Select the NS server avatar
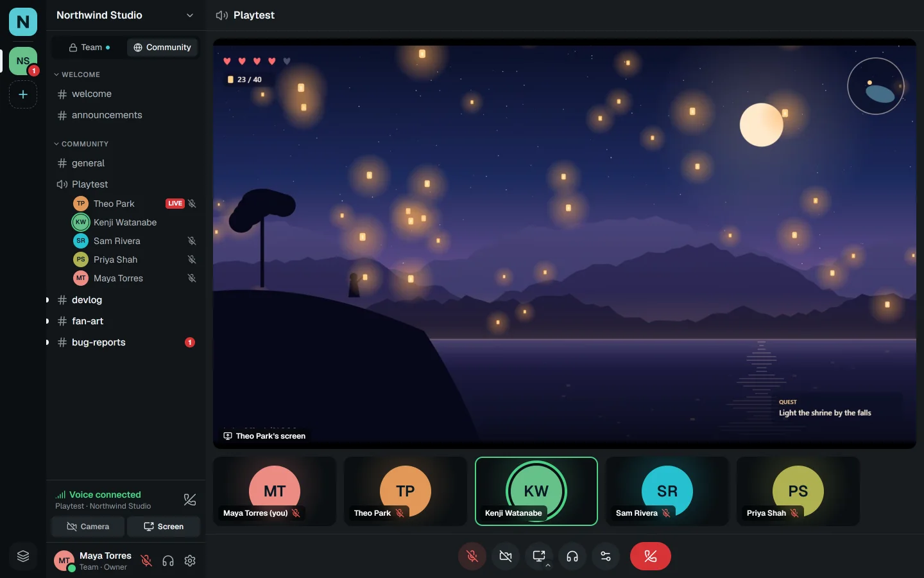This screenshot has height=578, width=924. (23, 61)
